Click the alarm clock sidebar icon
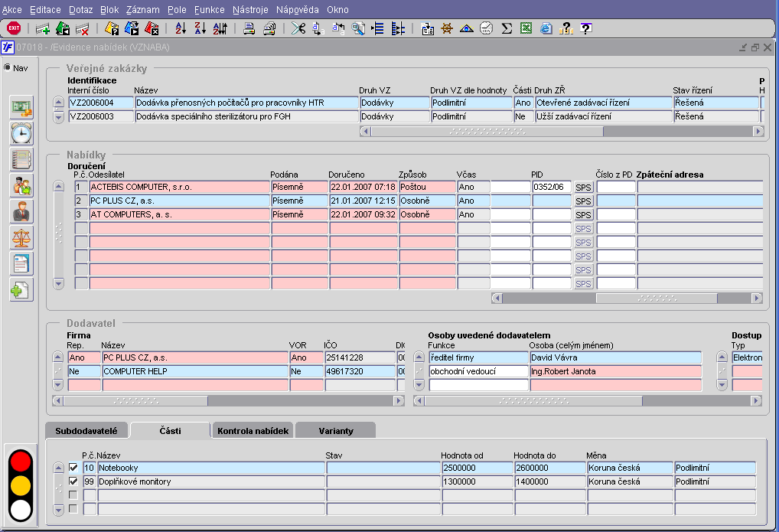 click(21, 133)
